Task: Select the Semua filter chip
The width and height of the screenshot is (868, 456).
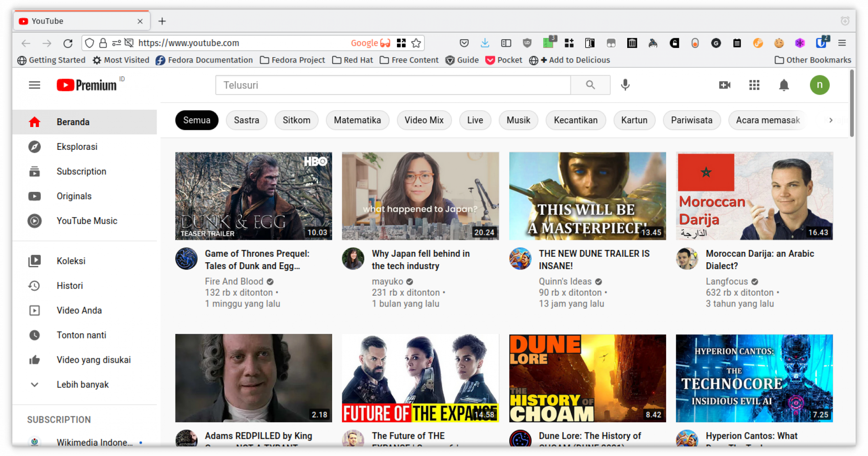Action: coord(196,120)
